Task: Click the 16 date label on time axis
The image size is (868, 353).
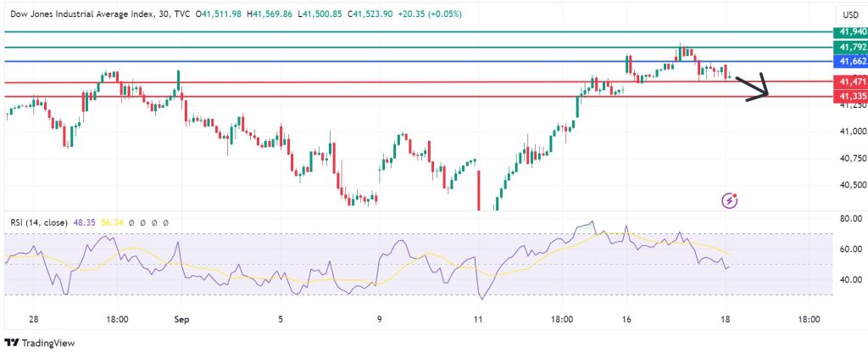Action: pyautogui.click(x=626, y=320)
